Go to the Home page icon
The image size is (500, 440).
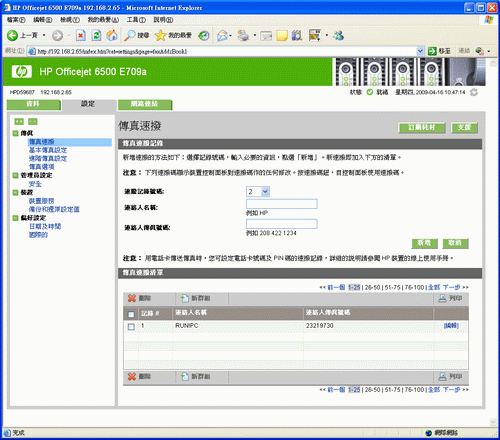tap(112, 35)
